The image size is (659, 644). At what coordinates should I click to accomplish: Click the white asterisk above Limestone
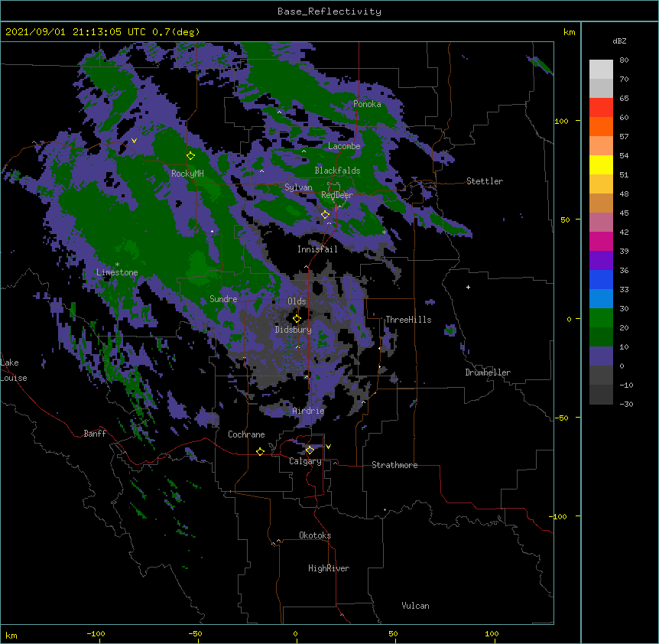(x=117, y=265)
